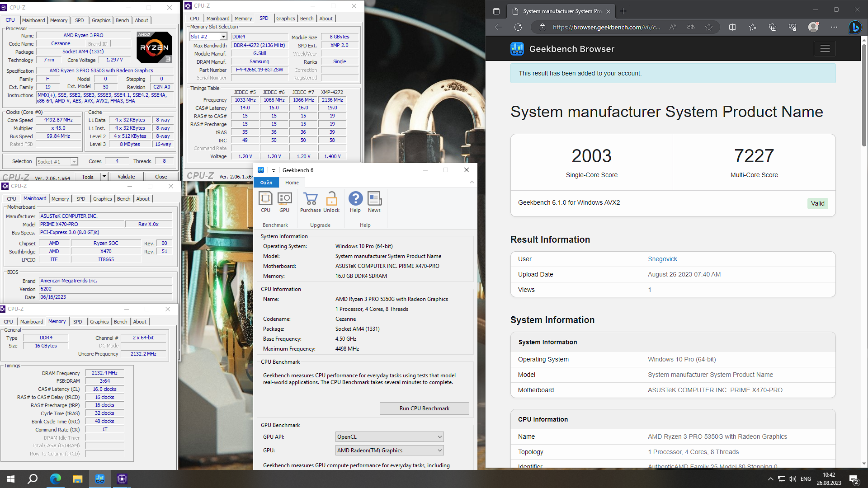Click the Valid badge on result
The width and height of the screenshot is (868, 488).
tap(817, 203)
